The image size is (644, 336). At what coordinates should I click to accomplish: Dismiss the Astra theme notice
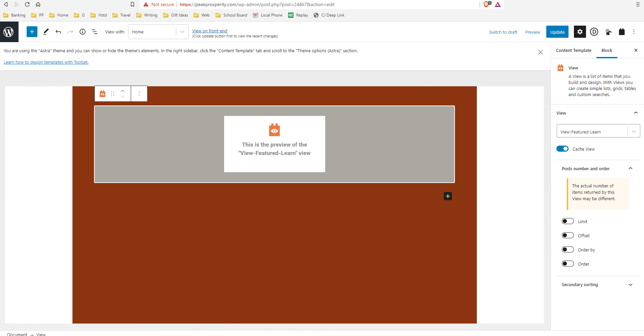tap(541, 52)
